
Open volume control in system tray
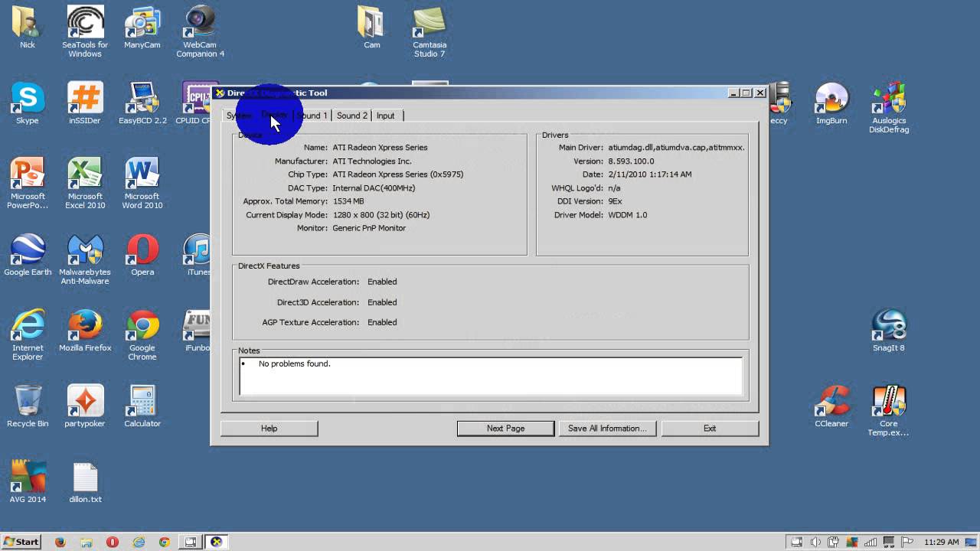click(x=815, y=542)
